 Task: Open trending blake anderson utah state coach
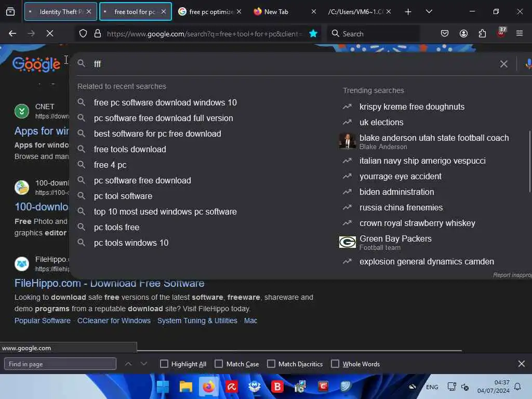(x=434, y=141)
